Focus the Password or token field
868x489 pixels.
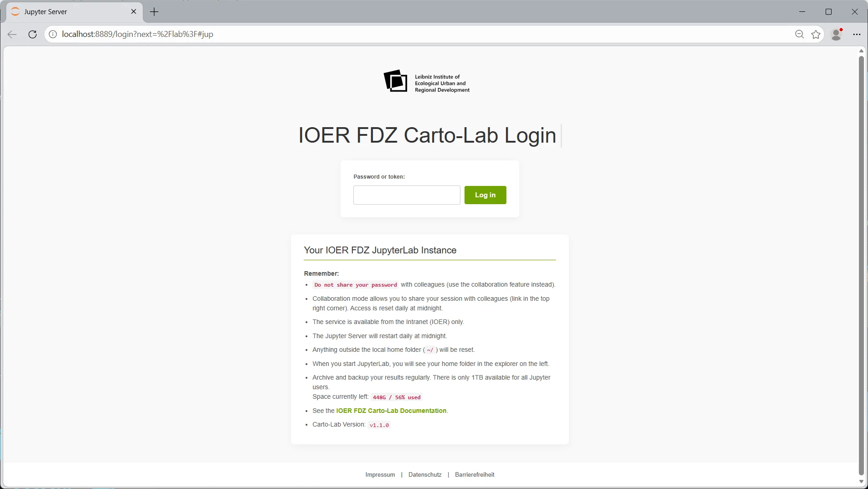click(407, 195)
